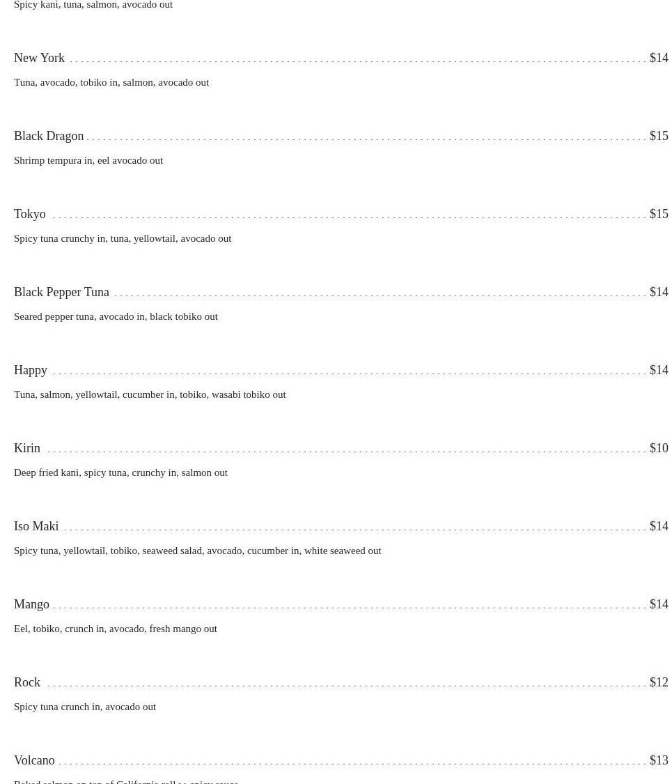Viewport: 672px width, 784px height.
Task: Click the $12 price for Rock
Action: pos(658,682)
